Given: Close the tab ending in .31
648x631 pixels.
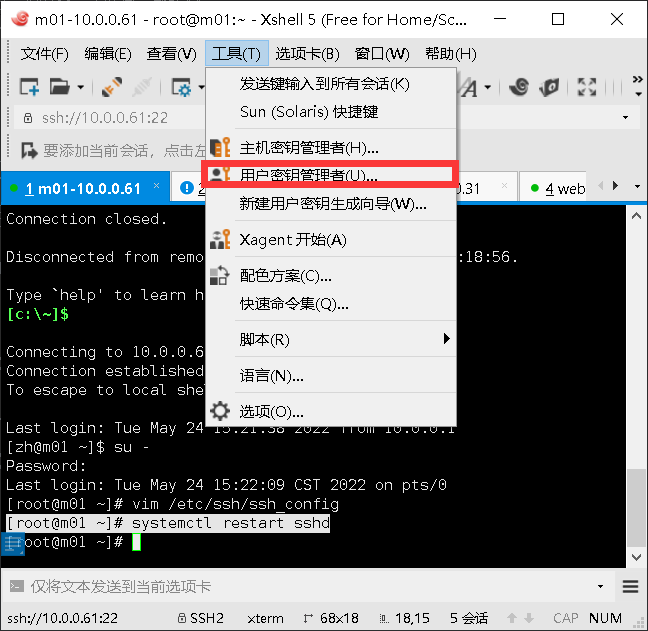Looking at the screenshot, I should coord(504,186).
